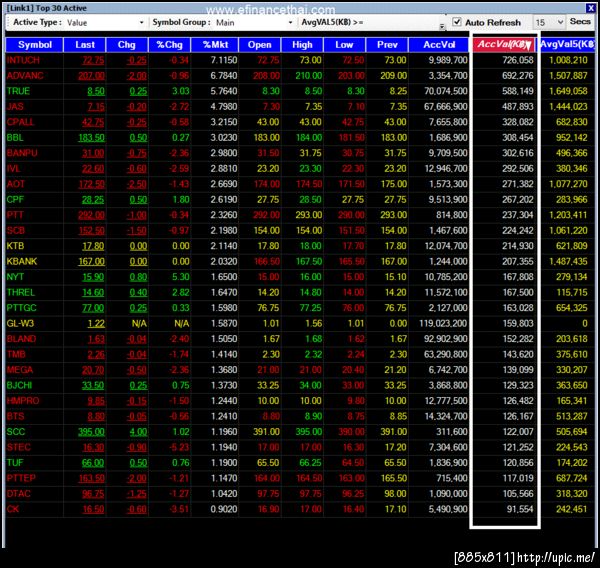600x568 pixels.
Task: Click the Low column header
Action: pyautogui.click(x=344, y=45)
